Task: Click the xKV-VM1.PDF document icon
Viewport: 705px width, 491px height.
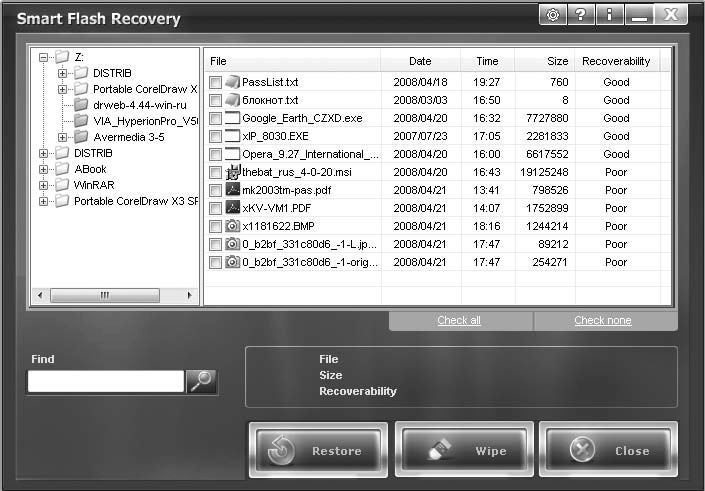Action: (232, 208)
